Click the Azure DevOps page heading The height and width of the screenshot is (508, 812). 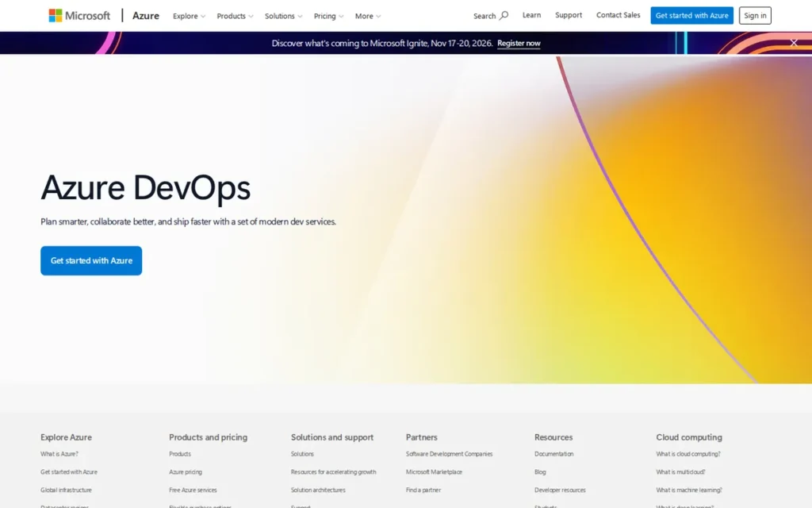point(146,187)
